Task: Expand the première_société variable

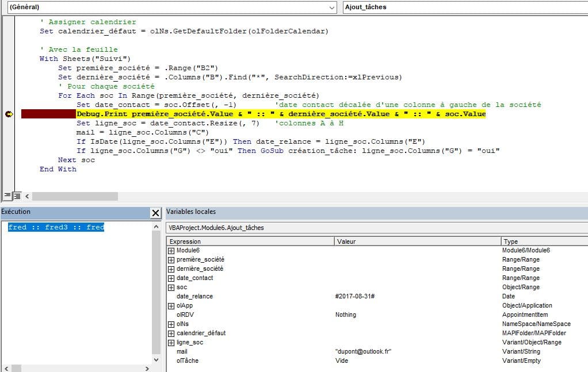Action: tap(171, 260)
